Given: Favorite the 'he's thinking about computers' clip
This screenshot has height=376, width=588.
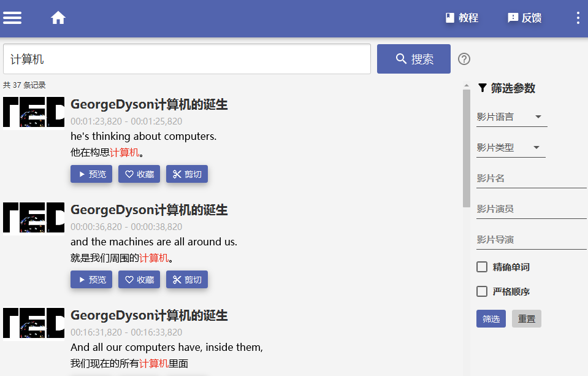Looking at the screenshot, I should click(139, 174).
